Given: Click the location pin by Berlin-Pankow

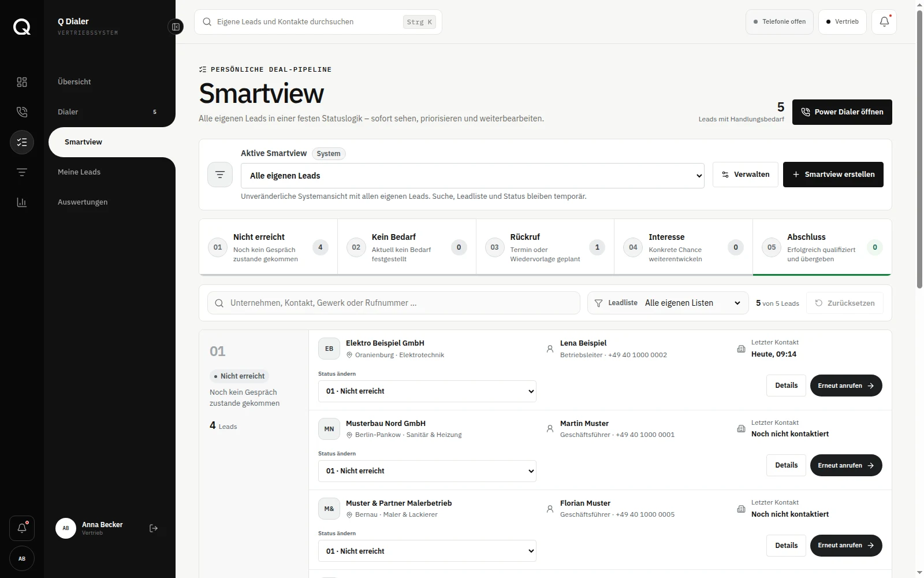Looking at the screenshot, I should tap(349, 435).
